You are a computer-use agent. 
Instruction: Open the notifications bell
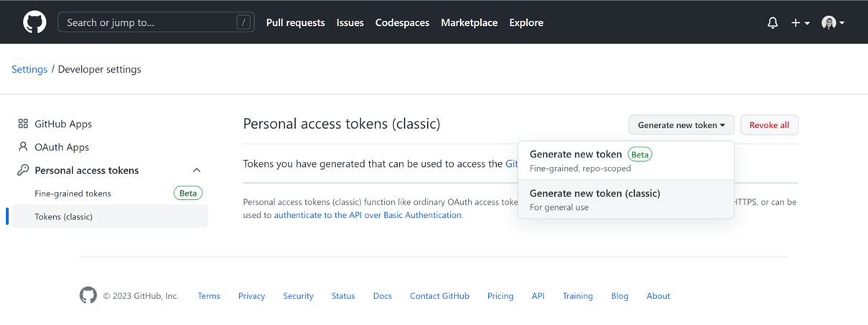[773, 23]
